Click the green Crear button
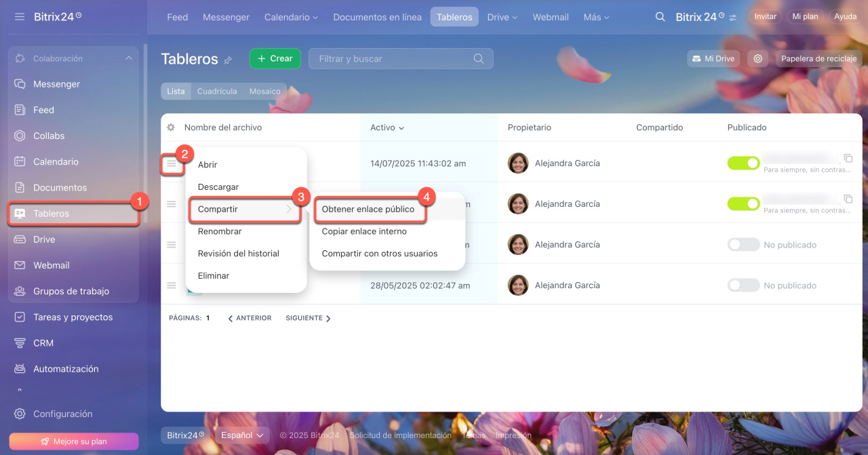The image size is (868, 455). (275, 59)
